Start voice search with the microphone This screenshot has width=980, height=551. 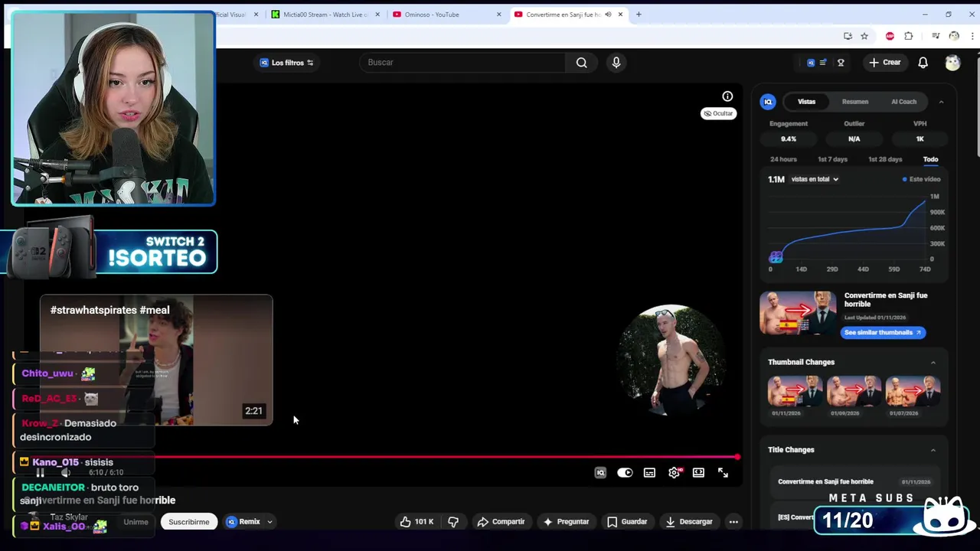click(x=616, y=63)
